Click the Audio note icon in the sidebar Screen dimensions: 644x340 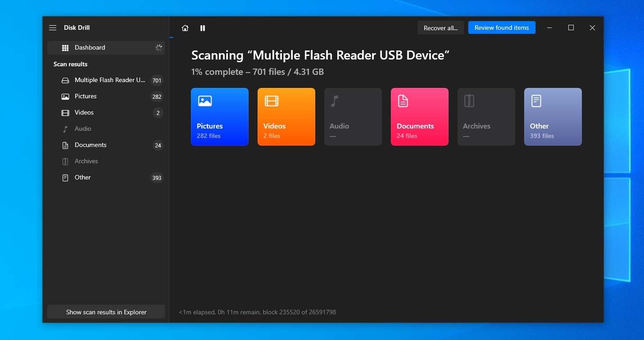tap(65, 129)
